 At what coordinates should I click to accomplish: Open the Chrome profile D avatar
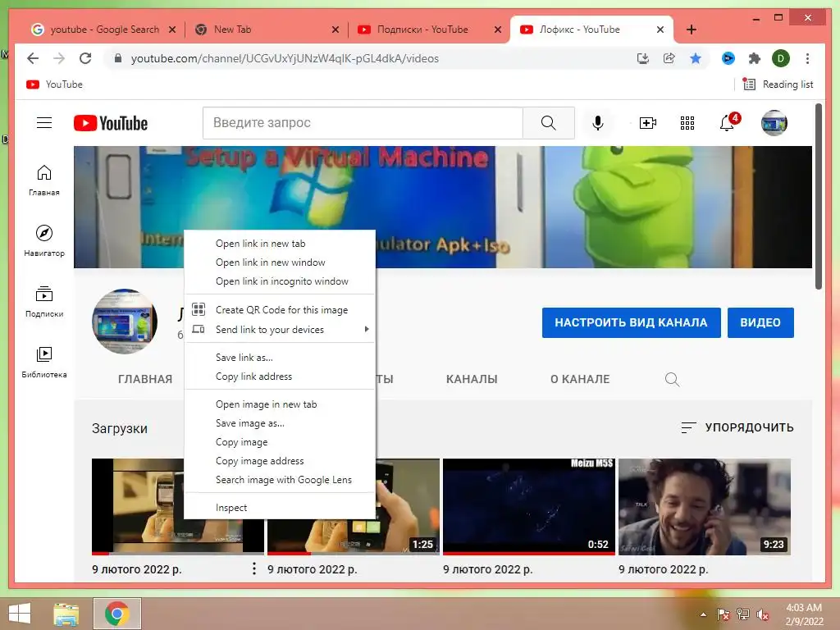coord(781,58)
